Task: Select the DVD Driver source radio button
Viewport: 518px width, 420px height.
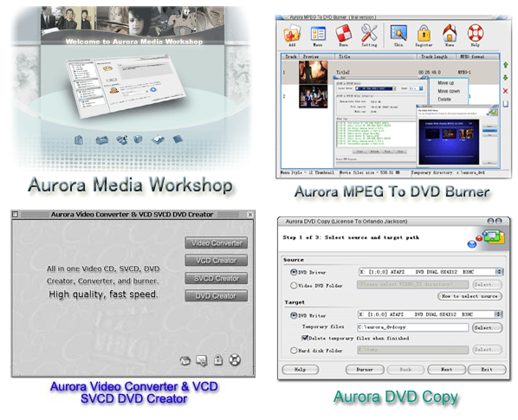Action: (x=294, y=272)
